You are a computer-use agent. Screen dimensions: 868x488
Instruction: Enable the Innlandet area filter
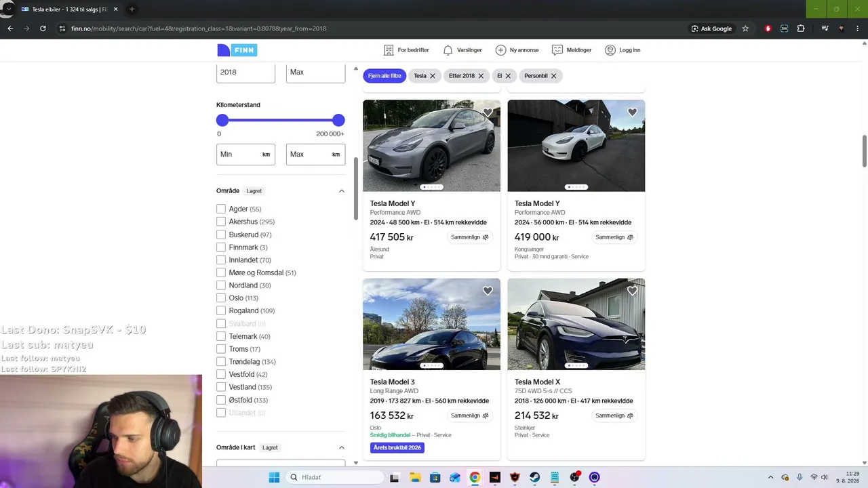[221, 260]
